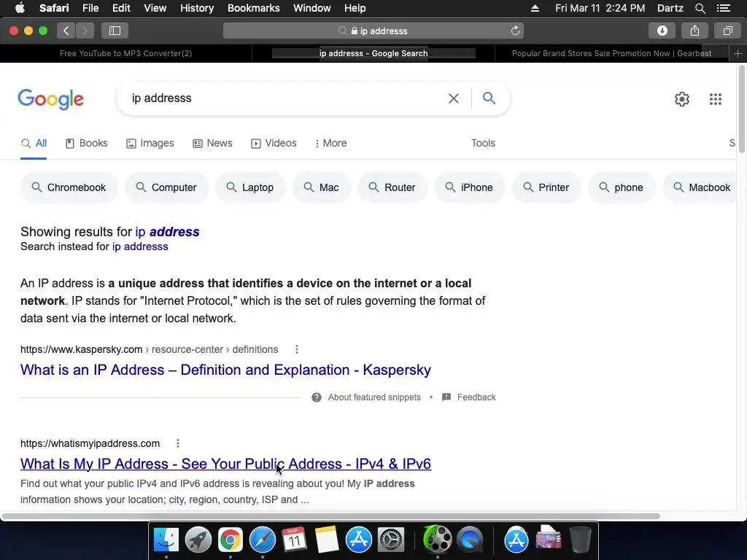Click the horizontal scrollbar at page bottom

point(331,516)
